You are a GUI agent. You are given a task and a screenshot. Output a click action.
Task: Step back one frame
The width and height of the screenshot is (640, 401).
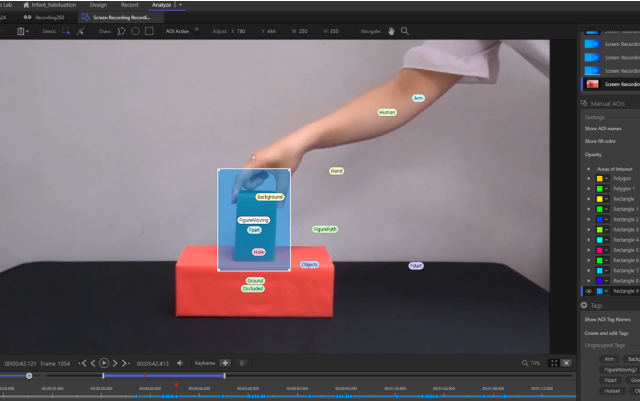(92, 363)
